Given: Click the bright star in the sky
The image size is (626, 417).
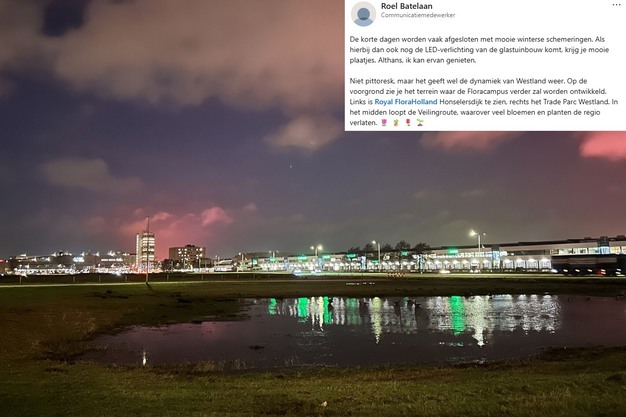Looking at the screenshot, I should 291,166.
